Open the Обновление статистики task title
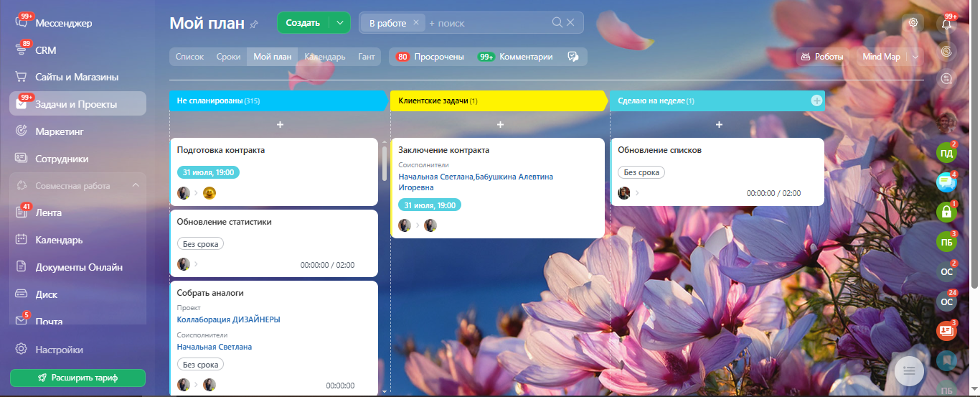The image size is (980, 397). pos(225,222)
